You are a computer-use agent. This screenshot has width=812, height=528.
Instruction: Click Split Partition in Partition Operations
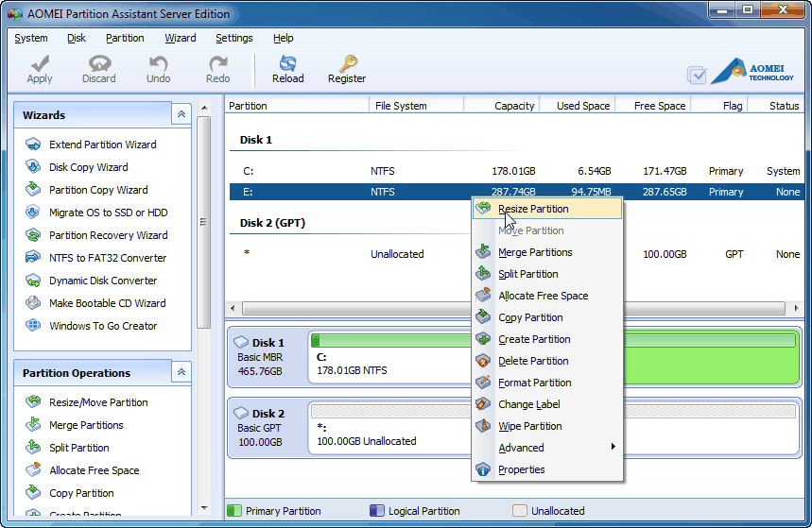(78, 448)
